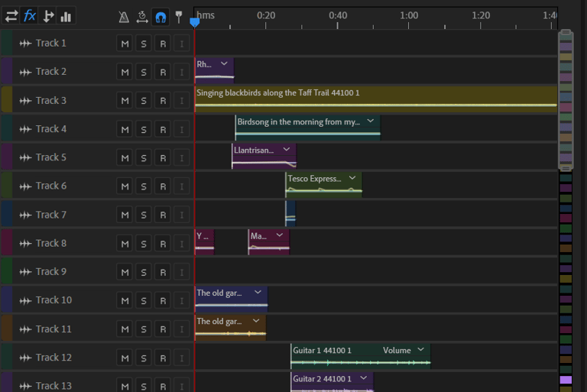Arm Track 13 for recording
This screenshot has height=392, width=587.
(x=163, y=386)
